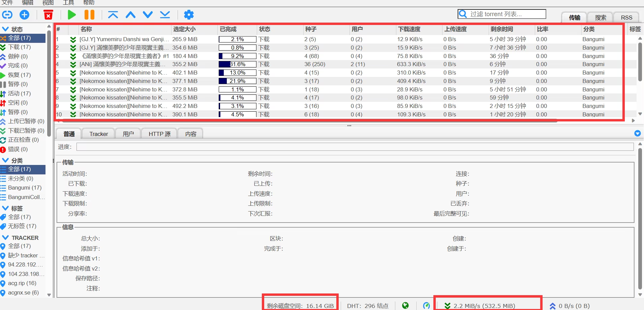Move torrent down in queue
Screen dimensions: 644x310
pos(148,15)
